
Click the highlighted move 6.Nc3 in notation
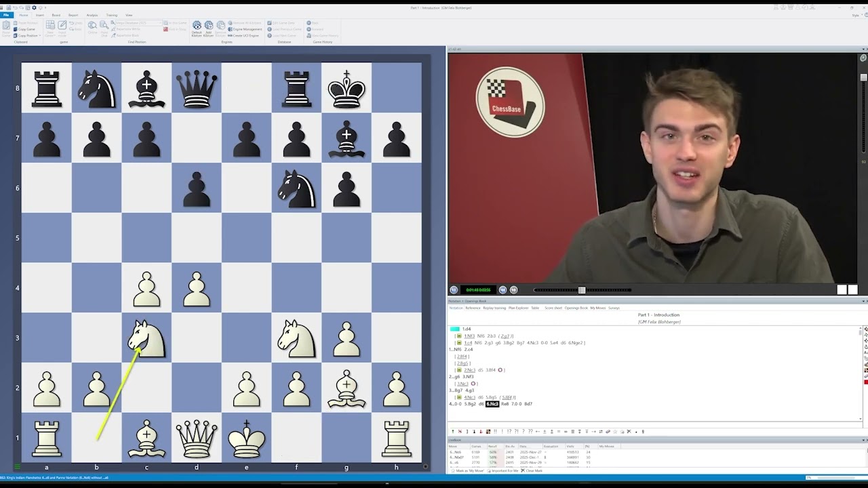(x=492, y=404)
